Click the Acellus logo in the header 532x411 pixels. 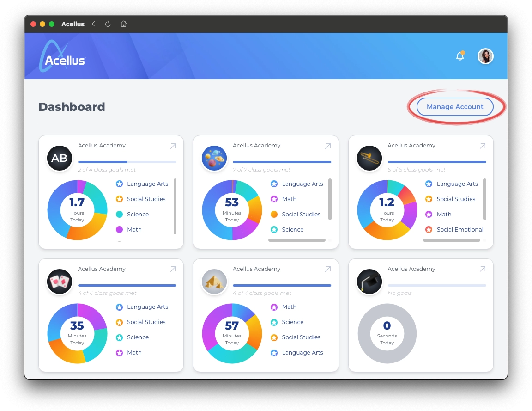tap(62, 56)
